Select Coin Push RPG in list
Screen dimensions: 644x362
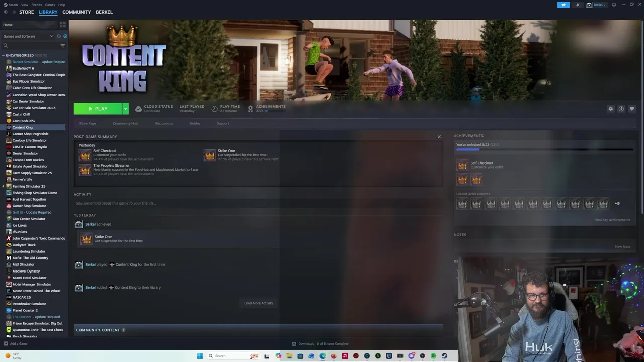click(x=24, y=121)
